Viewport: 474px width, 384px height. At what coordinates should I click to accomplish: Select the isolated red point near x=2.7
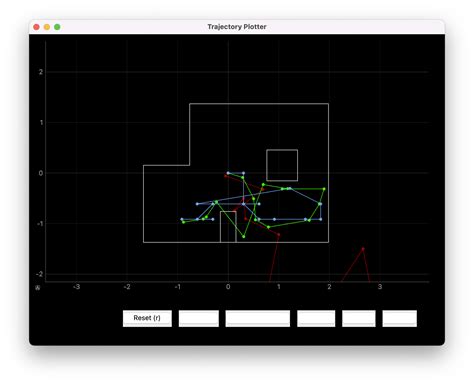[363, 249]
